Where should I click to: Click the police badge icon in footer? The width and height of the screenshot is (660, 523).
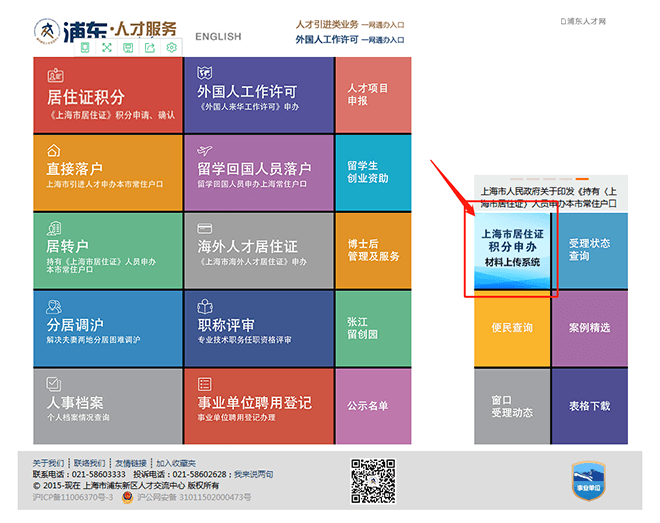click(x=128, y=497)
